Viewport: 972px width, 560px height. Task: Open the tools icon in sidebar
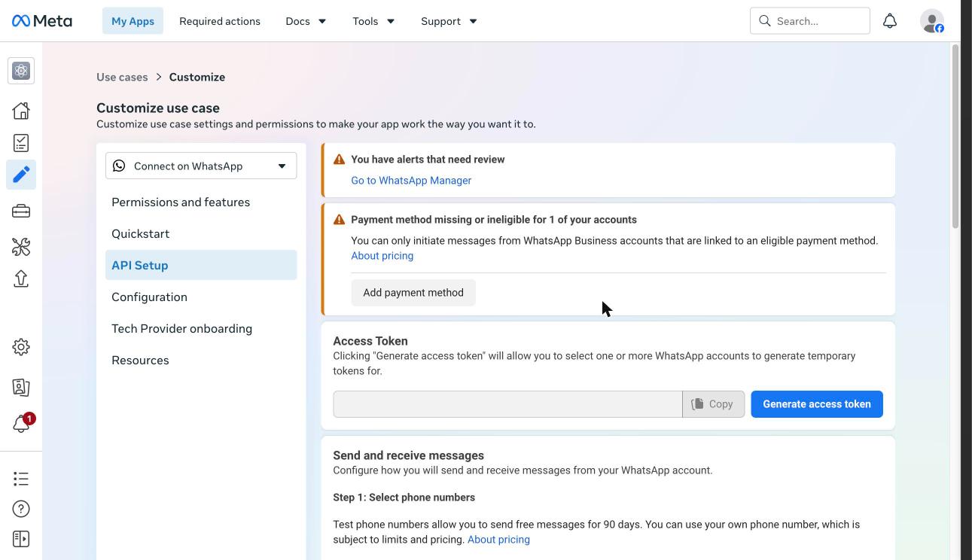pos(21,247)
